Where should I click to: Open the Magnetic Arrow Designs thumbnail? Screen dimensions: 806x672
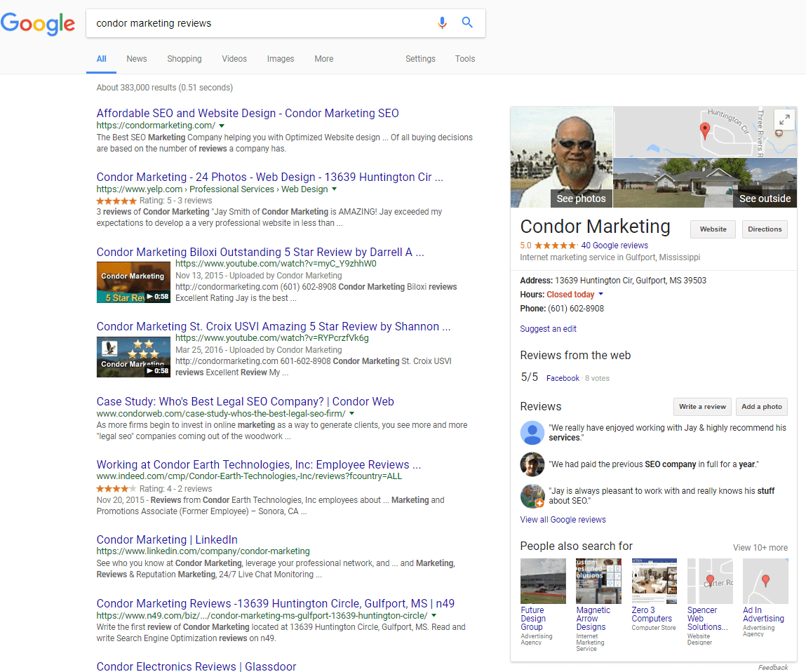point(598,581)
